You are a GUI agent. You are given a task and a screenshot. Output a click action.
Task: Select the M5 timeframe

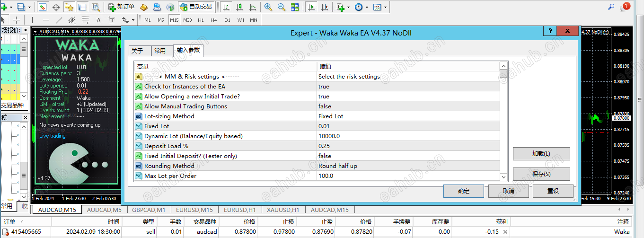(161, 20)
